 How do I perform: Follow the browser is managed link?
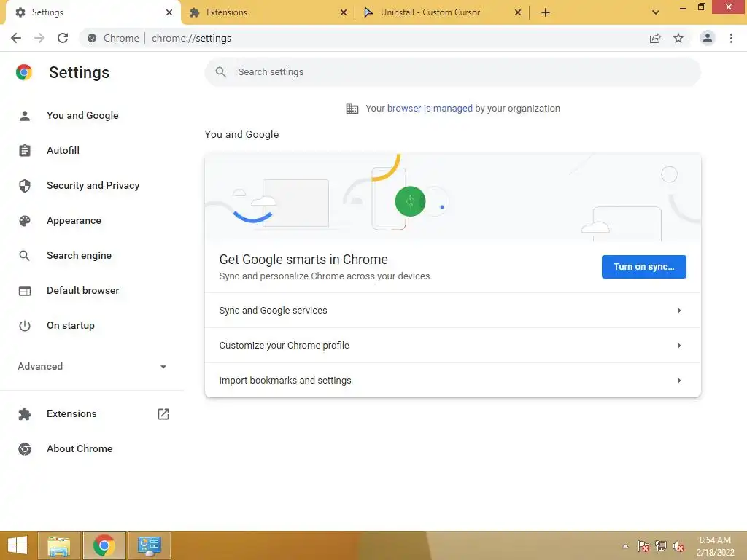pyautogui.click(x=430, y=109)
